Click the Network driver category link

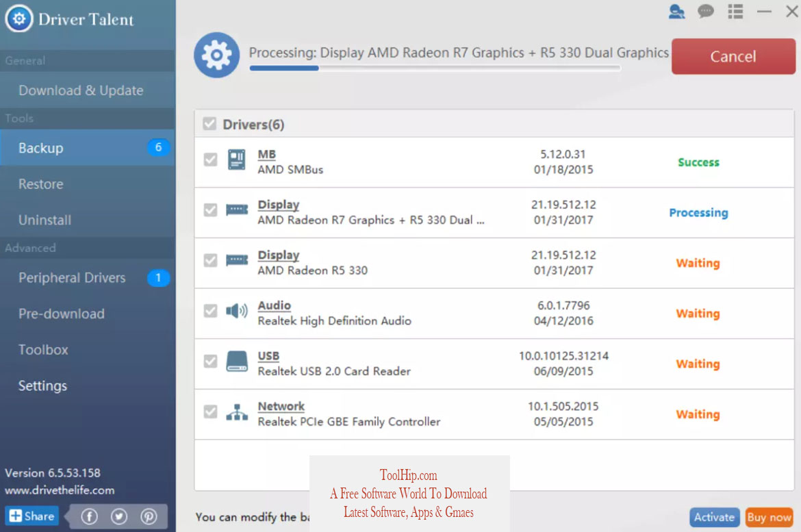click(x=281, y=406)
